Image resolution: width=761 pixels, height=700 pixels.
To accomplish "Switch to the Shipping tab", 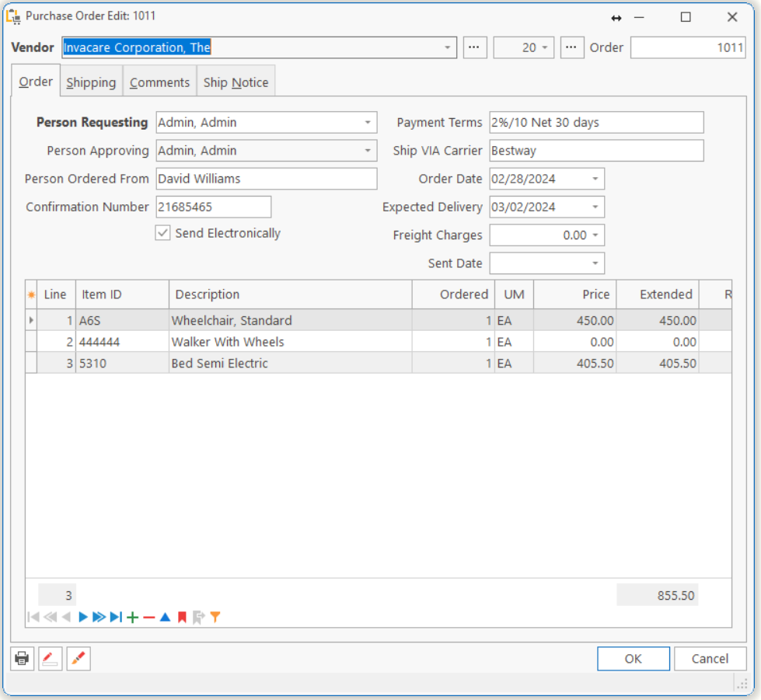I will pyautogui.click(x=91, y=82).
